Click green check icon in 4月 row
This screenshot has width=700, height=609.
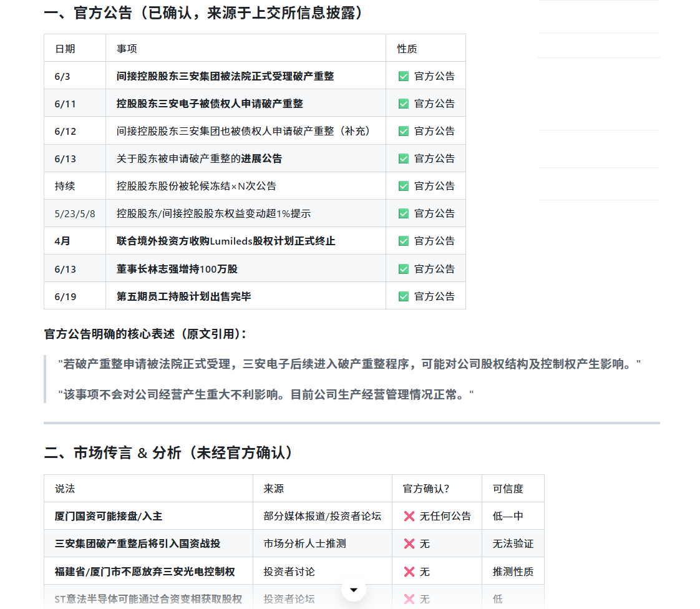(404, 241)
